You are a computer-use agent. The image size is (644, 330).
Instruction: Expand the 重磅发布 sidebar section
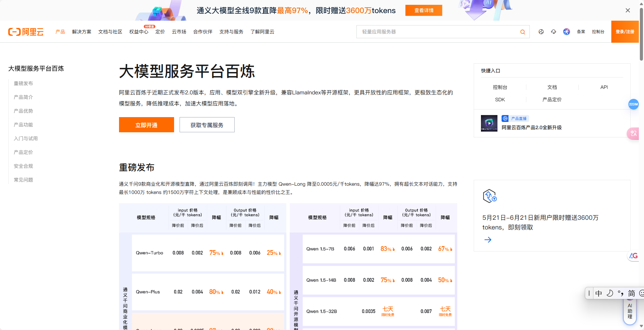(x=23, y=83)
